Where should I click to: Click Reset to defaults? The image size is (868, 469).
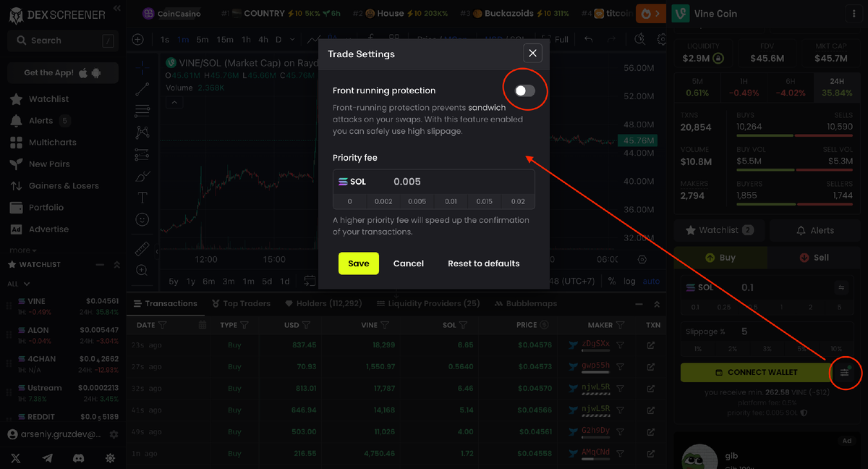click(x=484, y=263)
